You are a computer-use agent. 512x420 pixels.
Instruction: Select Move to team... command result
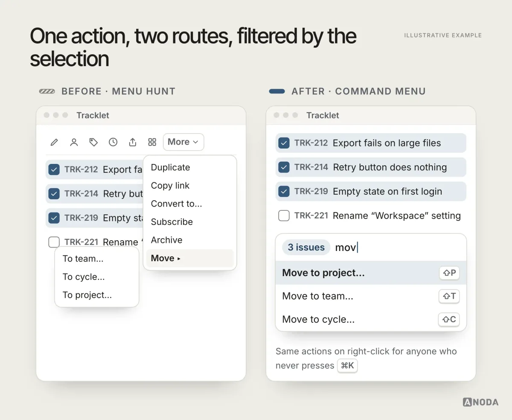pos(371,296)
